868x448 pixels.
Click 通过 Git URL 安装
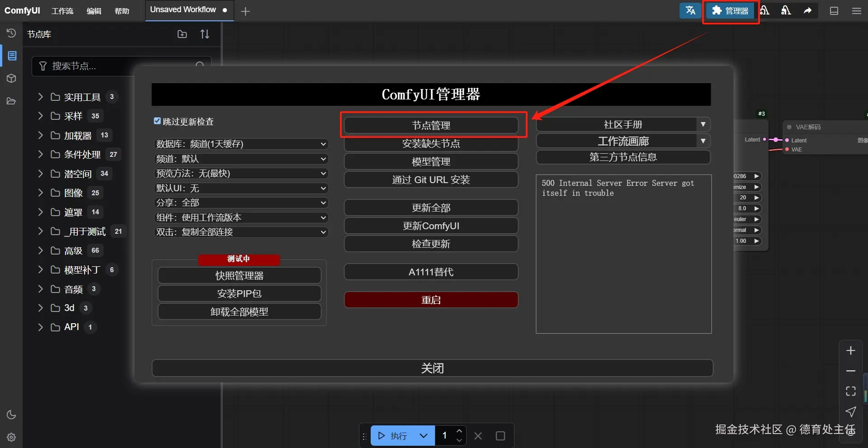[x=431, y=179]
